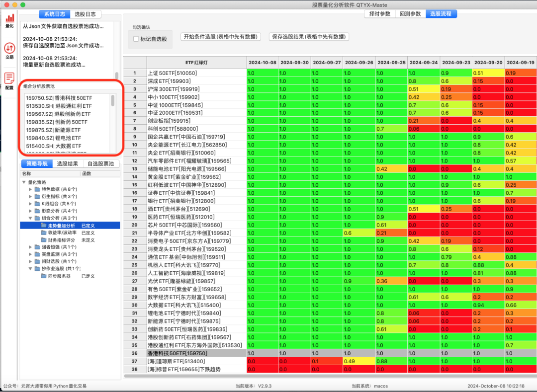Click the ETF红绿灯 column header
The image size is (537, 392).
click(x=196, y=63)
